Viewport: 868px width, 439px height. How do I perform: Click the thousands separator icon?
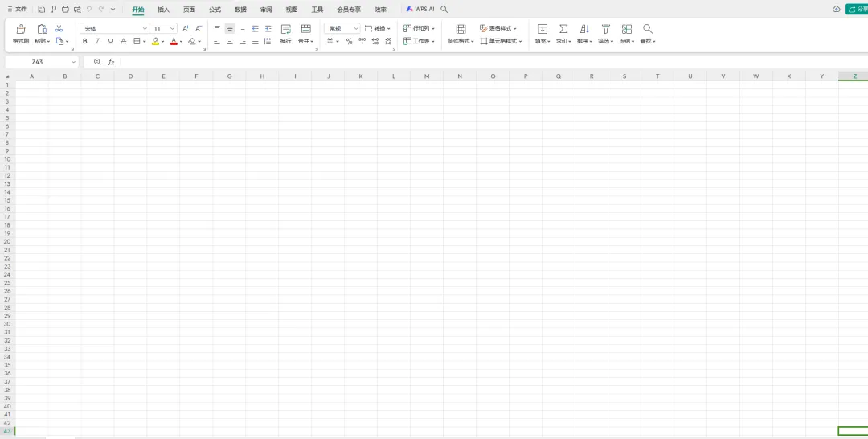click(362, 42)
